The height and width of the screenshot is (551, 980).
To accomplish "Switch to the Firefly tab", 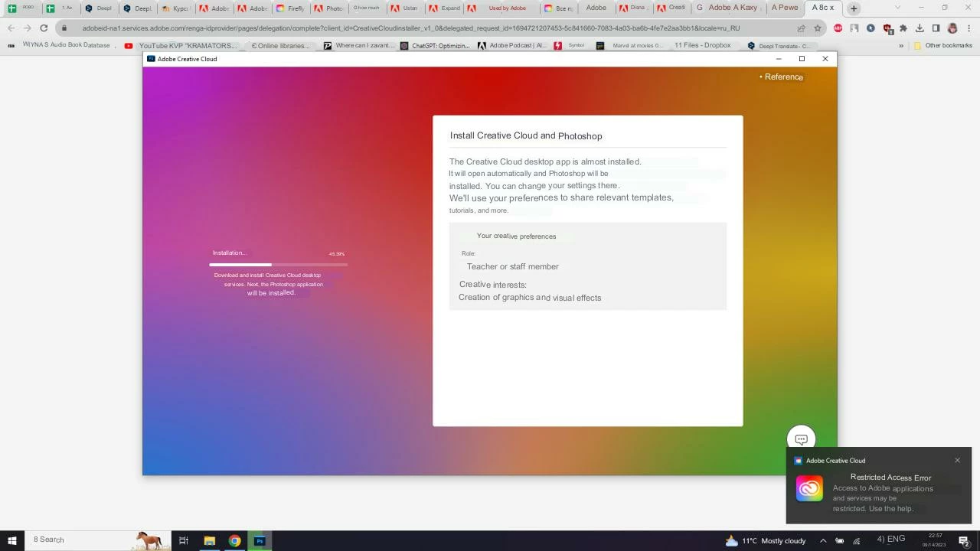I will tap(289, 8).
